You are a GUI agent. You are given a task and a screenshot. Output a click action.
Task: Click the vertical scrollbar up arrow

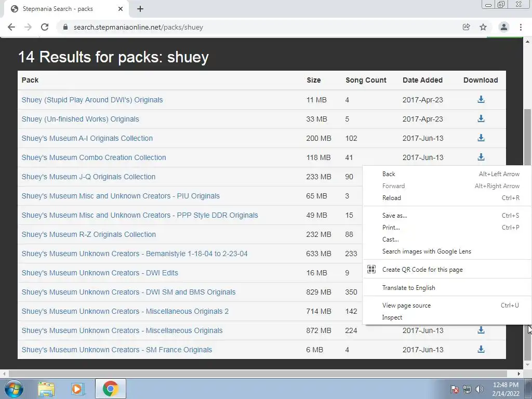point(527,42)
